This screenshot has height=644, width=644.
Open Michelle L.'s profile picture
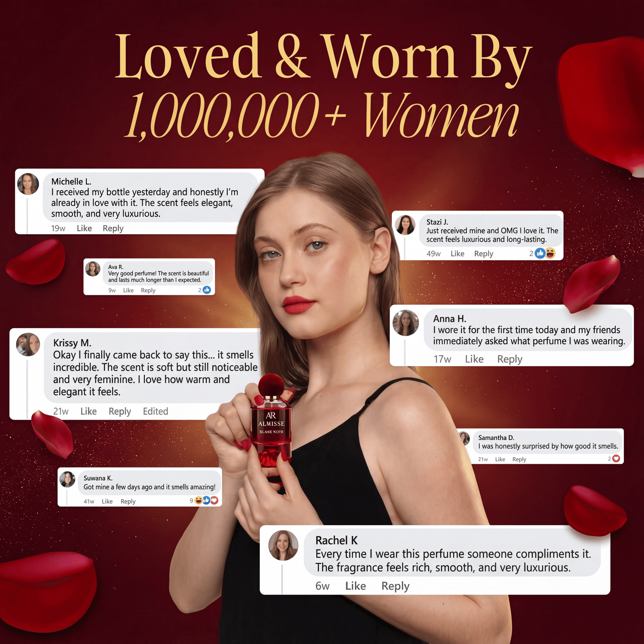pyautogui.click(x=28, y=184)
